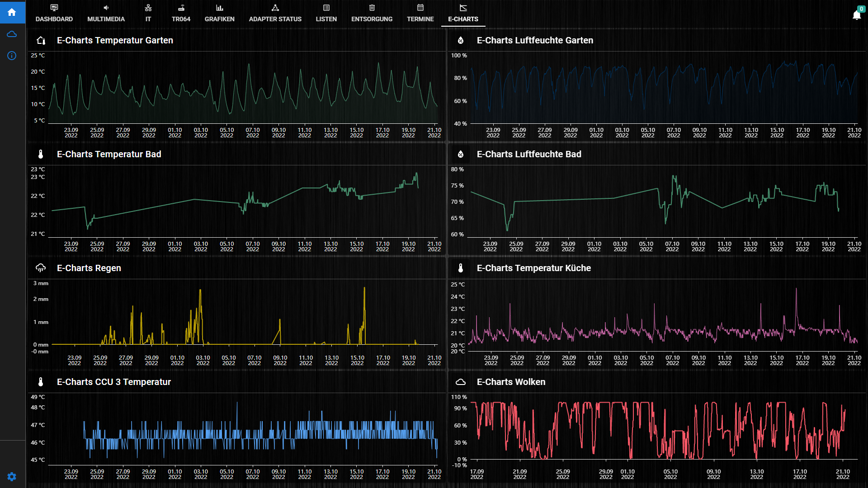Click the E-Charts graph icon
The height and width of the screenshot is (488, 868).
(x=463, y=8)
